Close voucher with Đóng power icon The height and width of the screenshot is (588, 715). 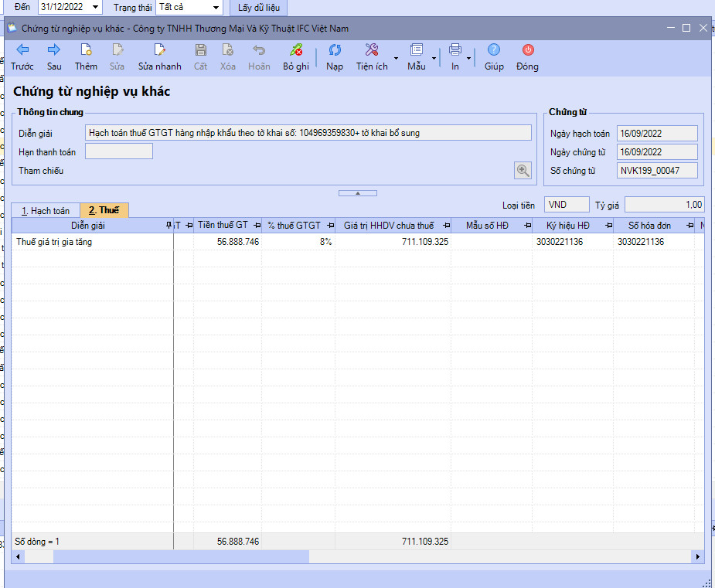[x=528, y=49]
